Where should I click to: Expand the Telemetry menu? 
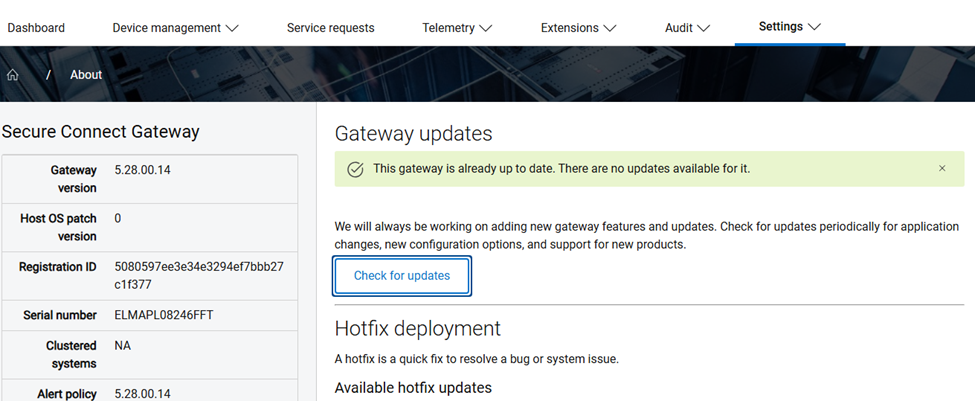(457, 28)
